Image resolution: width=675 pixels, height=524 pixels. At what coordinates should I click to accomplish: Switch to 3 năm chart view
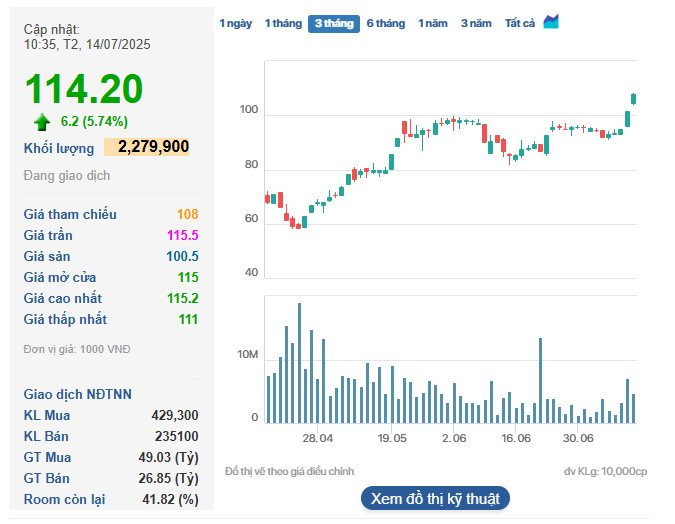coord(476,23)
